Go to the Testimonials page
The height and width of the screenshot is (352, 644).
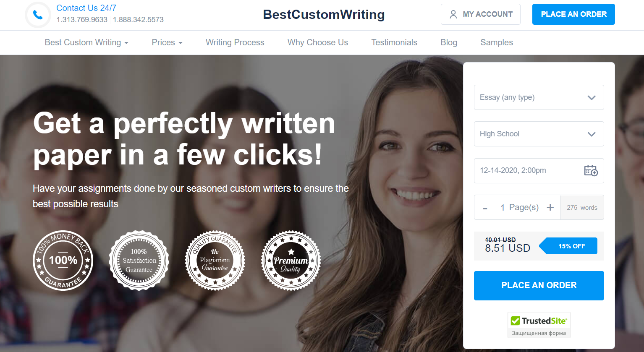(394, 42)
